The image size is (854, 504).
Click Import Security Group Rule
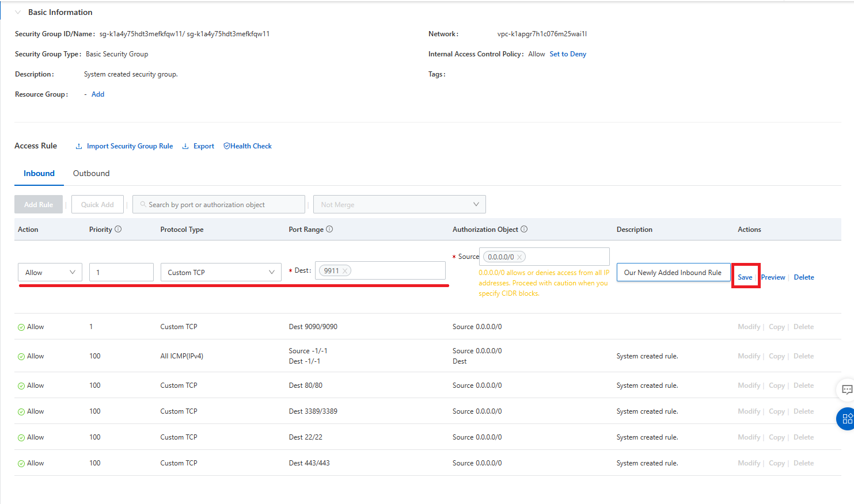point(130,146)
